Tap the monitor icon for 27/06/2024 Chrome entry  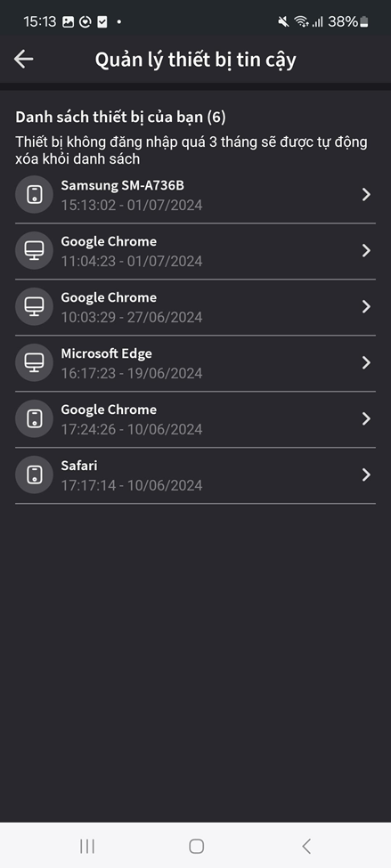pos(35,306)
